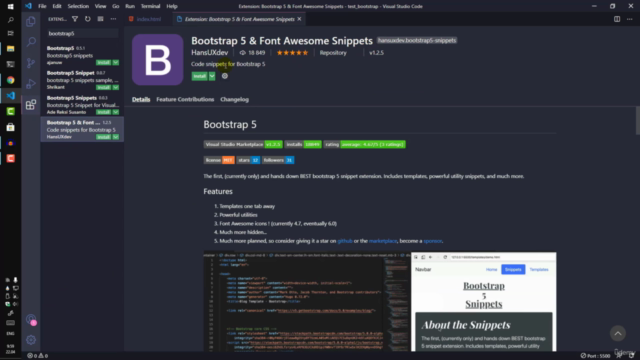
Task: Open the Extensions view icon
Action: [31, 104]
